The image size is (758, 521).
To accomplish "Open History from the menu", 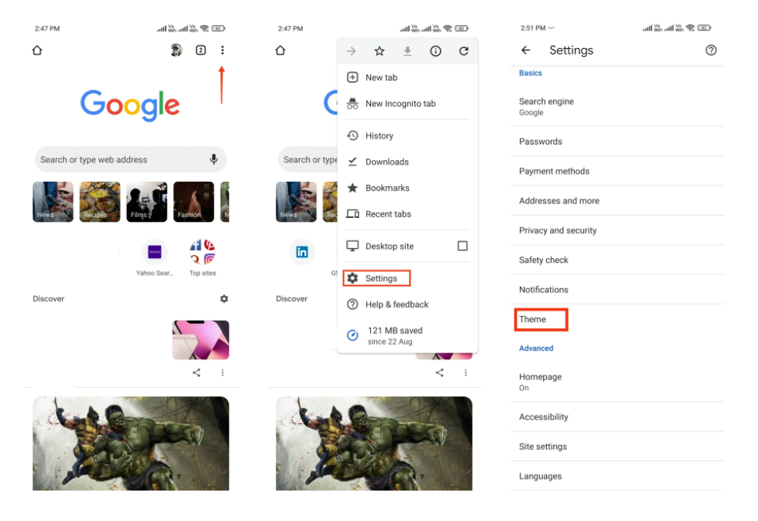I will click(x=408, y=136).
